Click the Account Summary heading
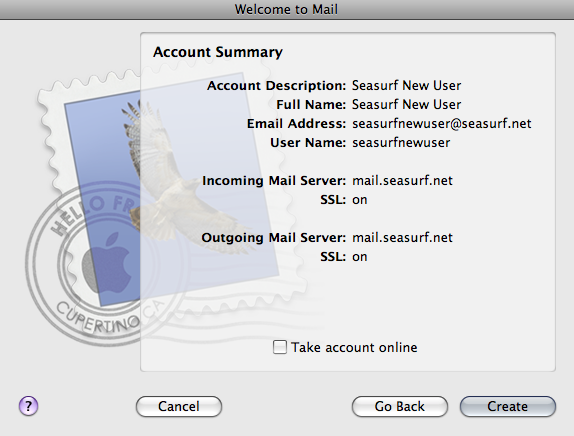574x436 pixels. pyautogui.click(x=218, y=52)
